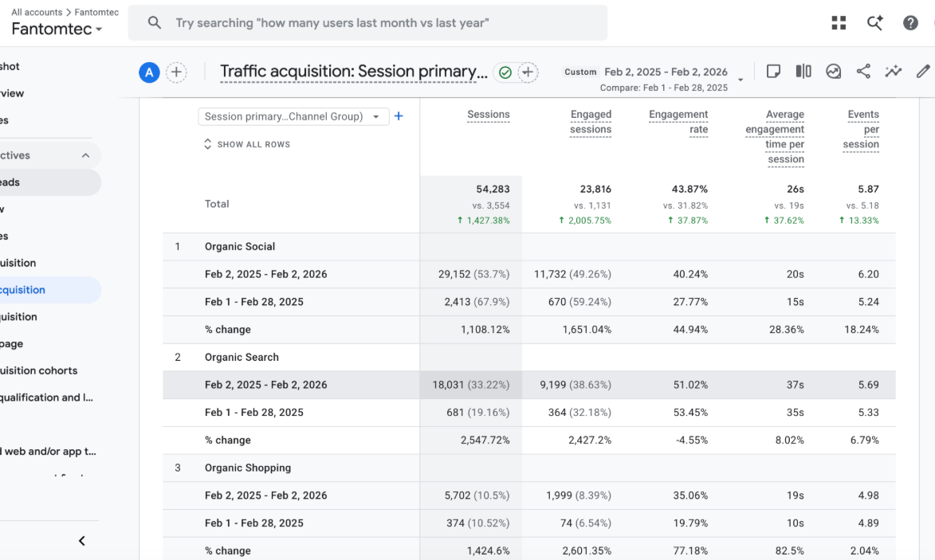Add a secondary dimension with blue plus

coord(399,116)
